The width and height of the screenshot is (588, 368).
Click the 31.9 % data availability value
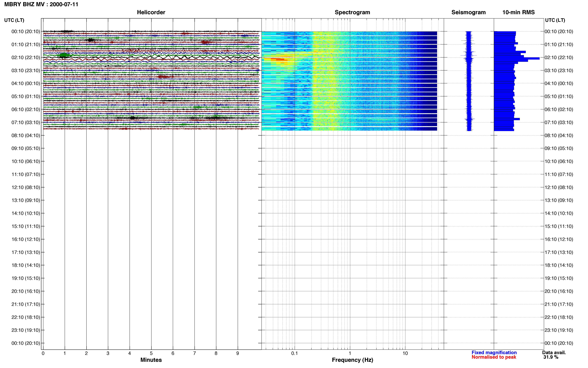click(x=551, y=357)
